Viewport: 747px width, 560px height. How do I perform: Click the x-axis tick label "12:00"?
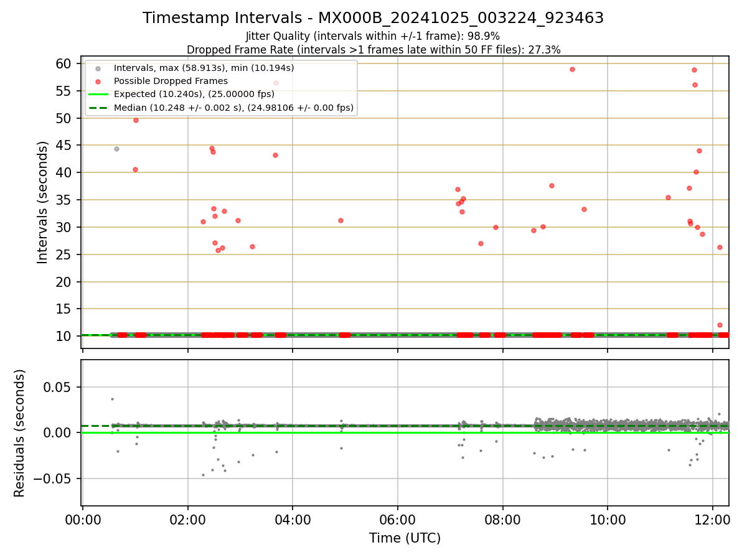(713, 520)
